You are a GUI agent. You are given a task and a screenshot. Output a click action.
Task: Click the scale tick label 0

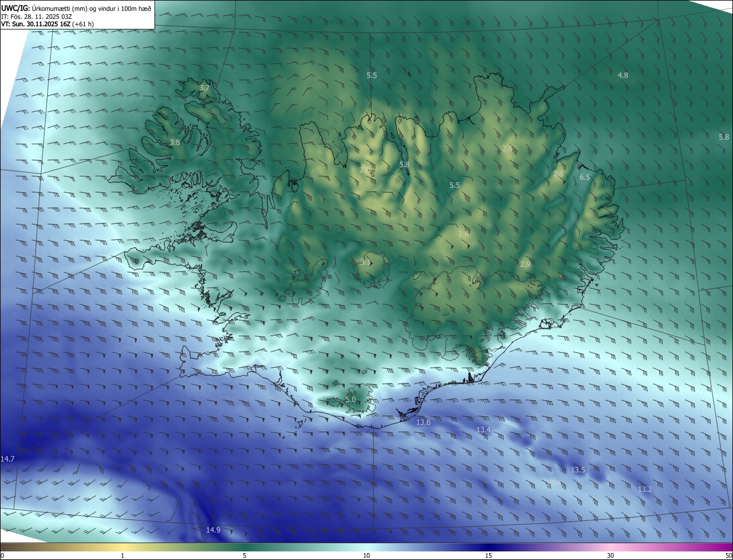tap(2, 556)
